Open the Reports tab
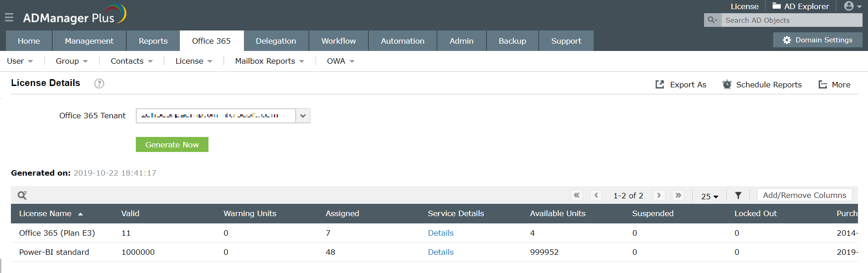 click(153, 41)
